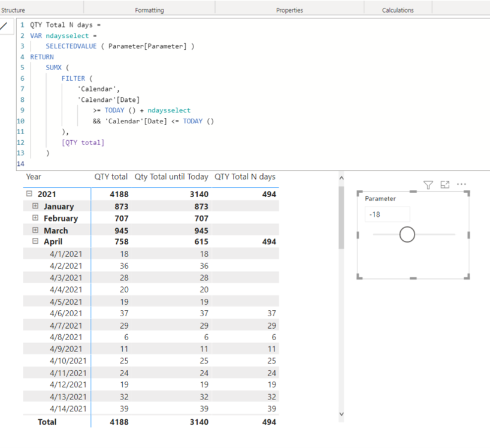Click January QTY total value 873

(x=121, y=207)
